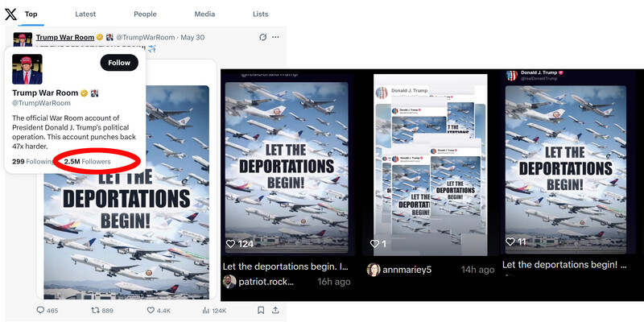Click the small avatar in post header

(x=23, y=39)
